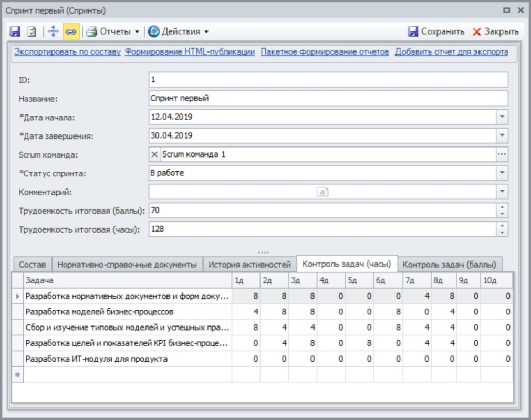Switch to Нормативно-справочные документы tab
Image resolution: width=531 pixels, height=420 pixels.
tap(127, 264)
